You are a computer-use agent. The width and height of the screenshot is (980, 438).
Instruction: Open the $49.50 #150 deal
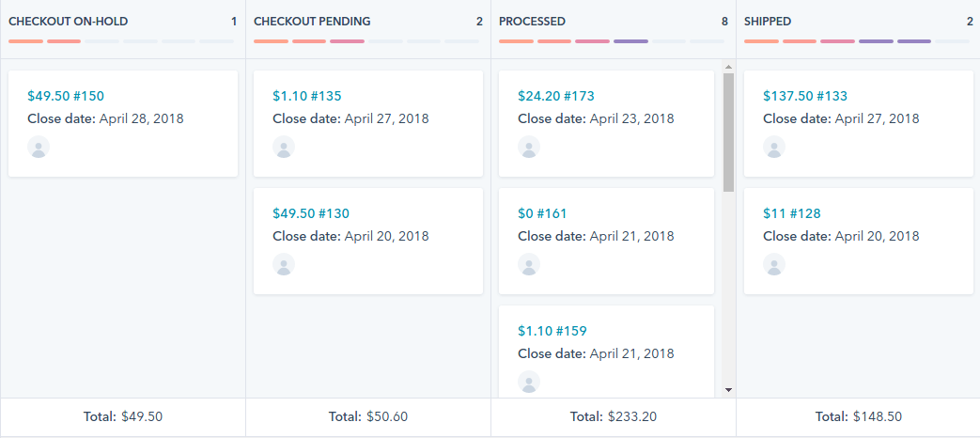(66, 96)
